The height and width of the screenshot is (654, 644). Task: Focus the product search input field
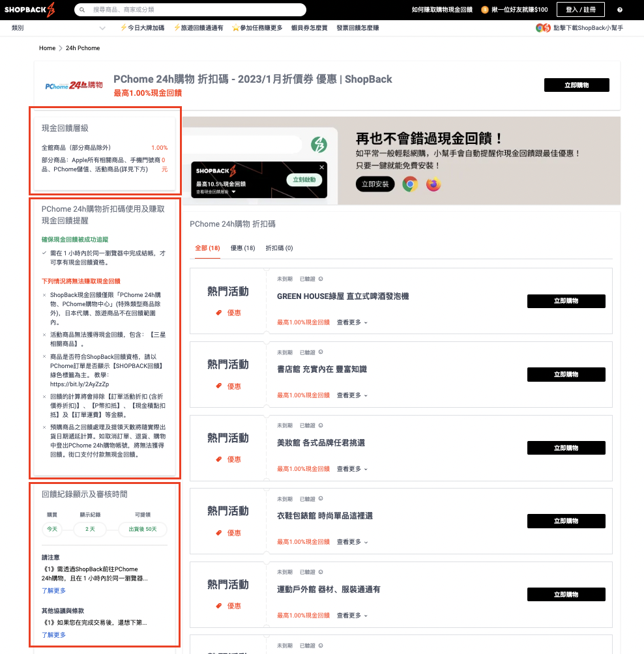pyautogui.click(x=190, y=10)
